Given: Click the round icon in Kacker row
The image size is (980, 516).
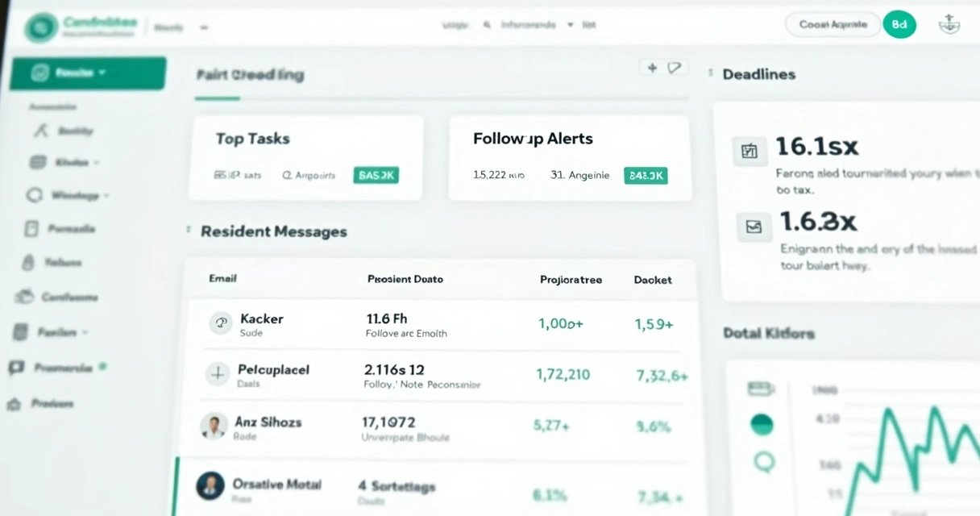Looking at the screenshot, I should (221, 323).
